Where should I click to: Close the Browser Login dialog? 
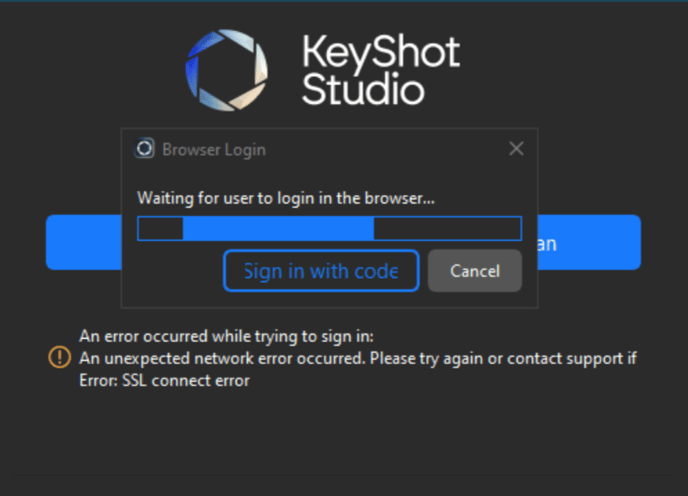click(x=516, y=149)
